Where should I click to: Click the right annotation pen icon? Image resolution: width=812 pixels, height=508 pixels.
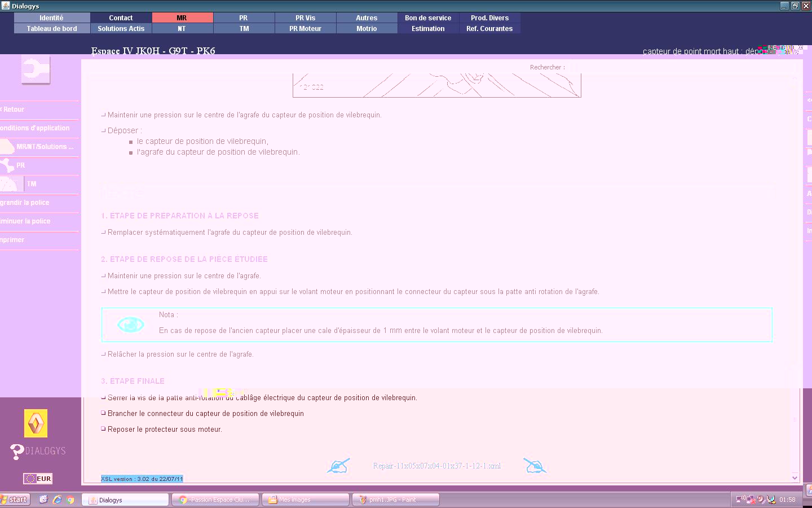pos(535,466)
